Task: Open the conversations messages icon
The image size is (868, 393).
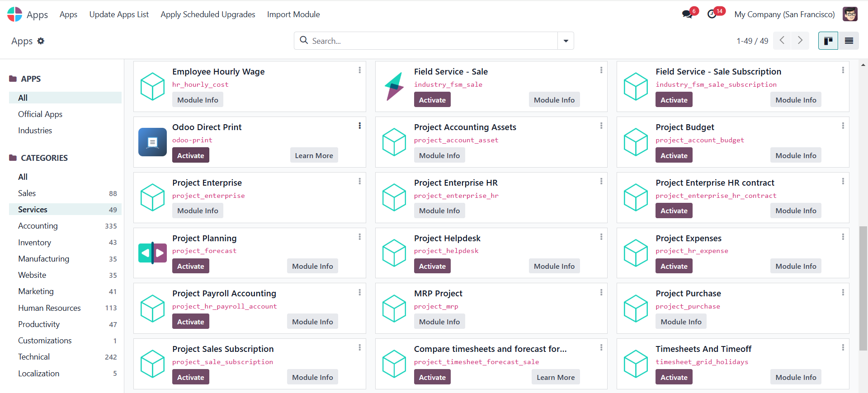Action: pyautogui.click(x=688, y=14)
